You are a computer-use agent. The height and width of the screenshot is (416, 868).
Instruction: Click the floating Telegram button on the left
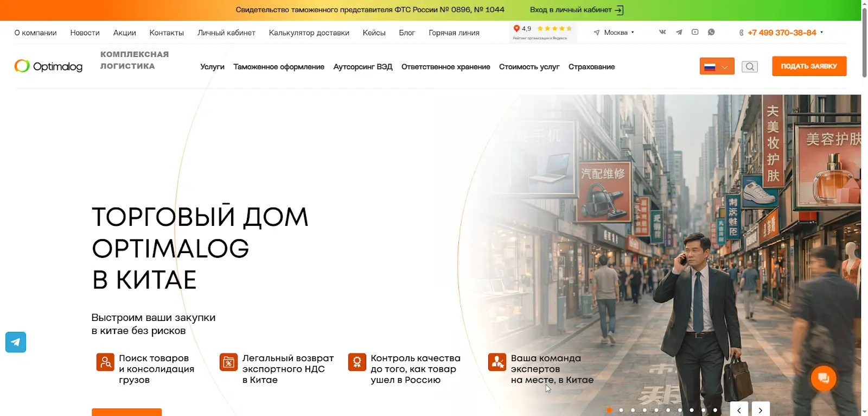click(x=16, y=342)
